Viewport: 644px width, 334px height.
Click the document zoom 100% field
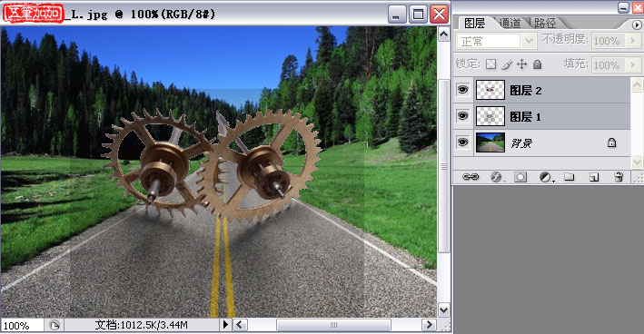[x=22, y=326]
